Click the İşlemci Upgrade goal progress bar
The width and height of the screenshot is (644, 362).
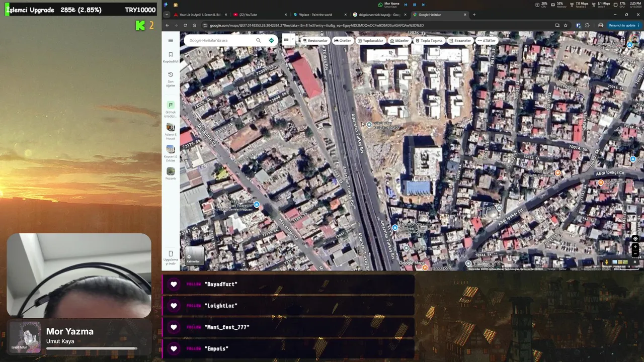click(80, 10)
